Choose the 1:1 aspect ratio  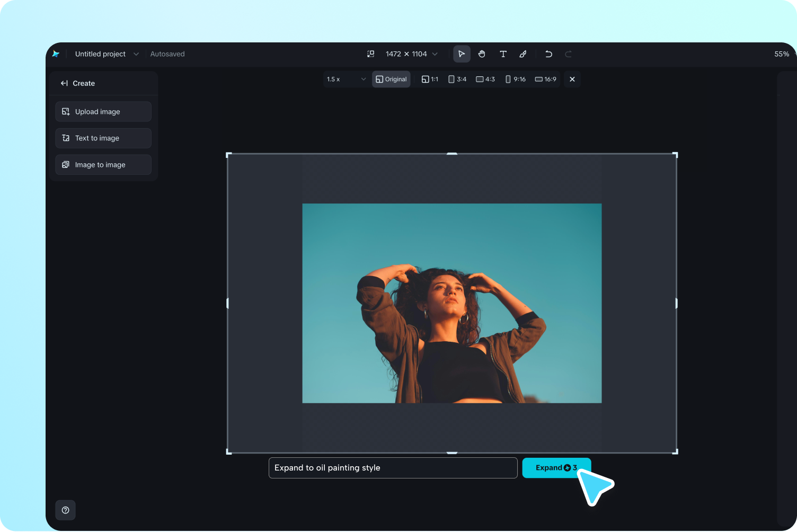(x=430, y=79)
